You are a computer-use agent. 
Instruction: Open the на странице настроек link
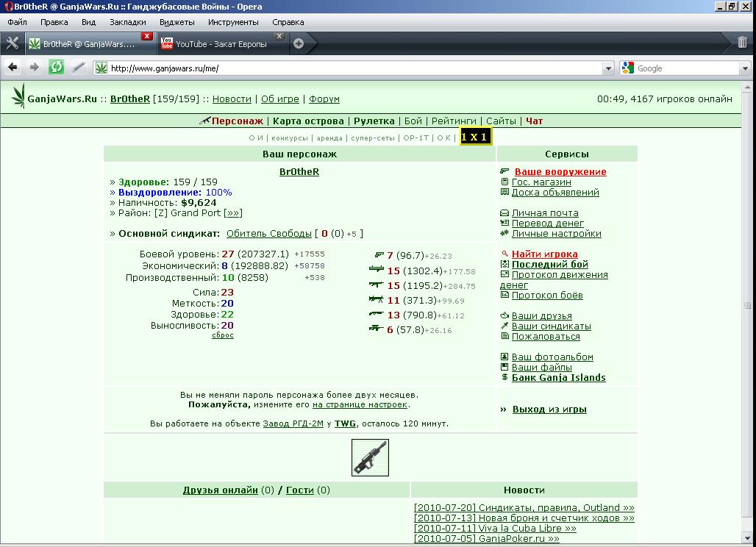(x=360, y=405)
